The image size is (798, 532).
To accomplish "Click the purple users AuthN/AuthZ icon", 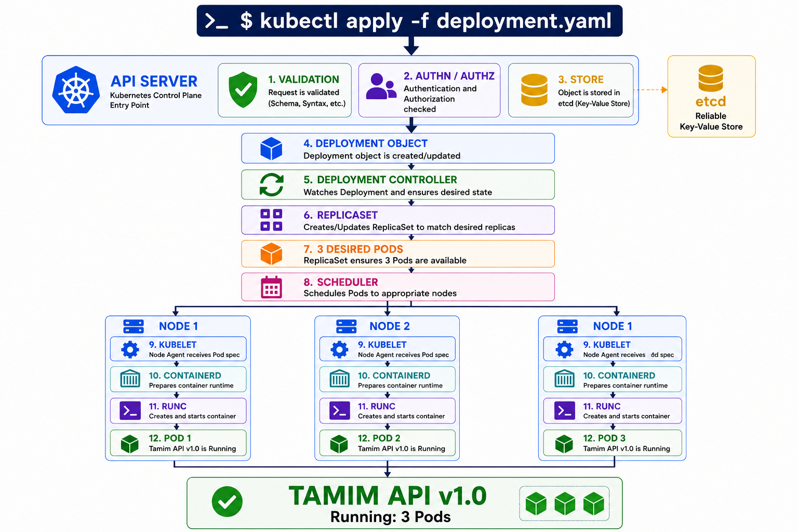I will (381, 86).
